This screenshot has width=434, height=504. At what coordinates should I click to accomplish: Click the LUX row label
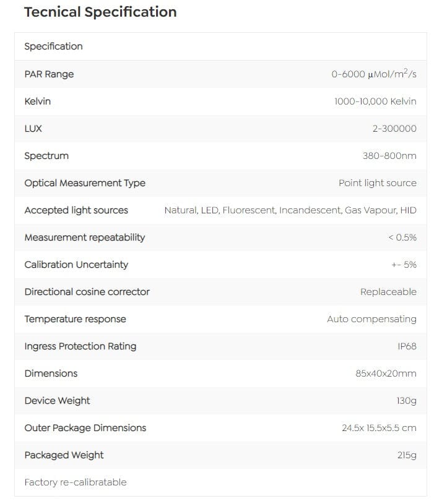(33, 129)
